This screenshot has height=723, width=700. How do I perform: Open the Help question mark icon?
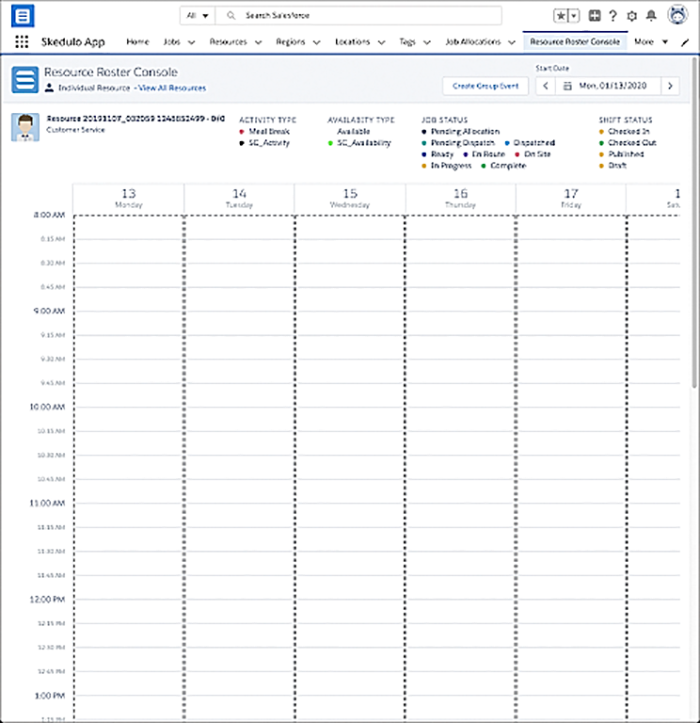coord(613,16)
